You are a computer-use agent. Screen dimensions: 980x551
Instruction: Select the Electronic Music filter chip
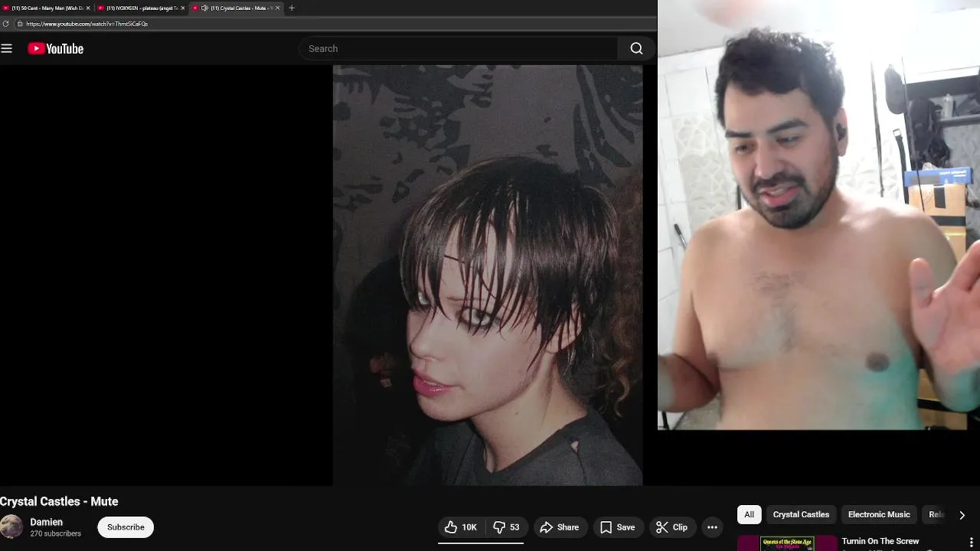pos(879,514)
